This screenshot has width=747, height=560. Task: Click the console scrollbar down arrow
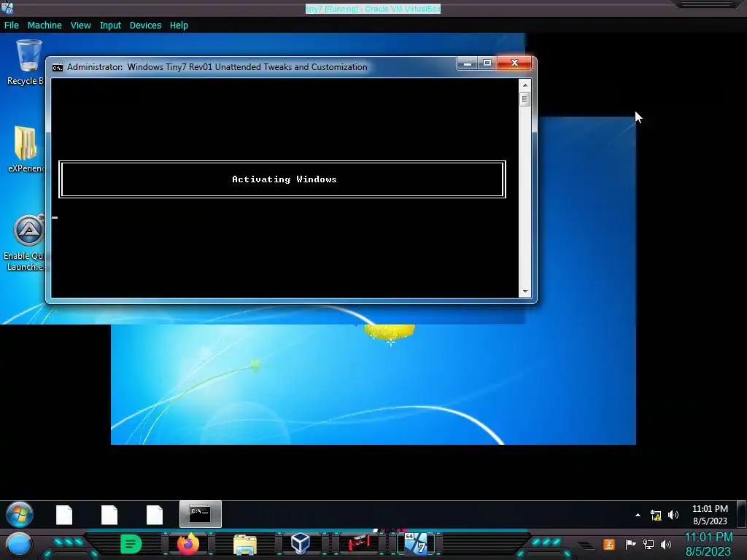click(x=525, y=292)
